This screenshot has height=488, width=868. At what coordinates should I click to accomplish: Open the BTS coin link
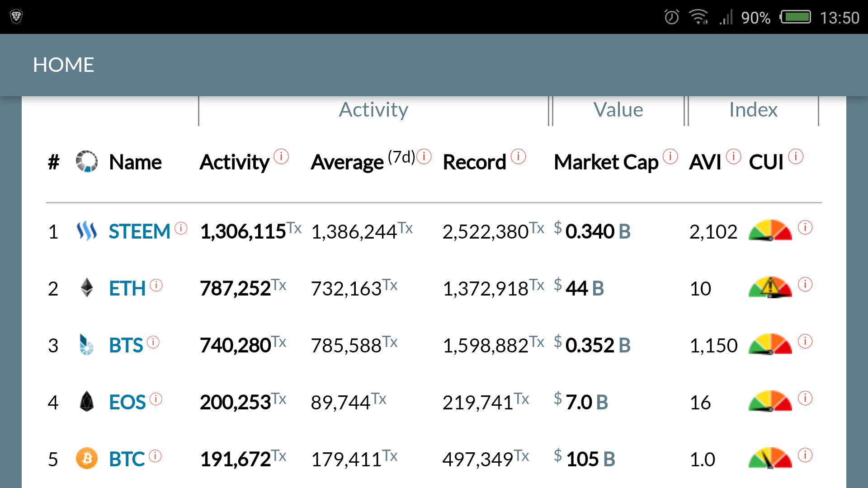click(126, 346)
